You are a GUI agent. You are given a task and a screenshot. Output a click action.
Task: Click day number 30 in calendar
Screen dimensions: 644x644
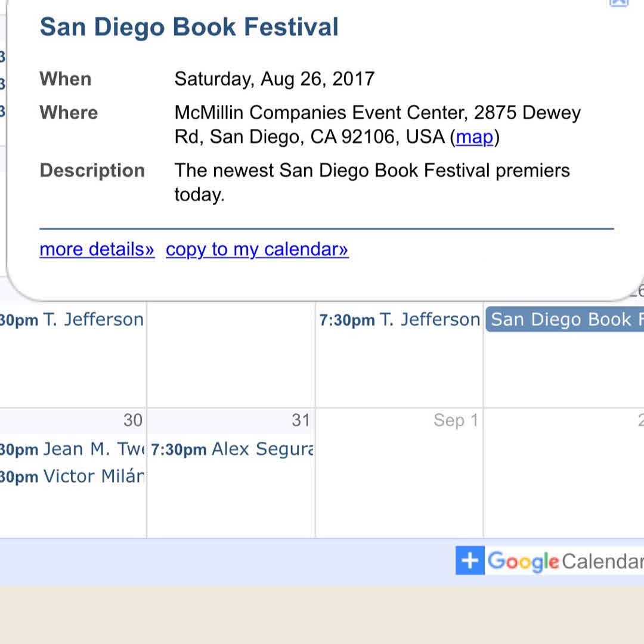[x=133, y=420]
